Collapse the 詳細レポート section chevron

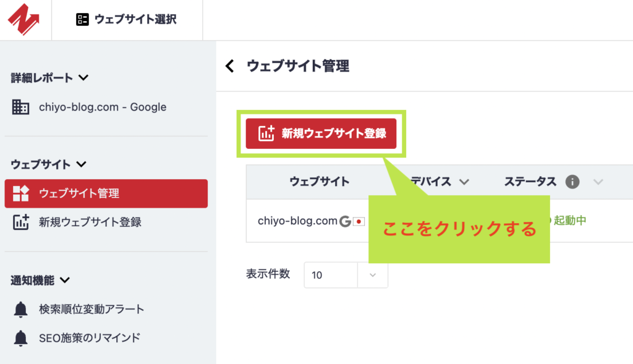pos(83,78)
